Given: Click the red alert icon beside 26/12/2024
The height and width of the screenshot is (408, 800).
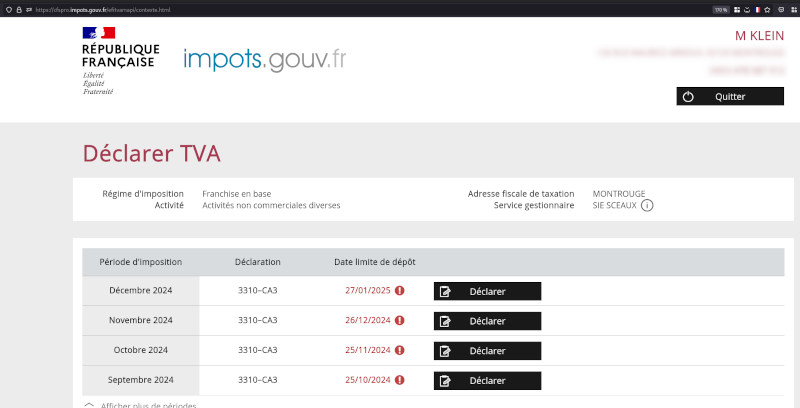Looking at the screenshot, I should [400, 321].
